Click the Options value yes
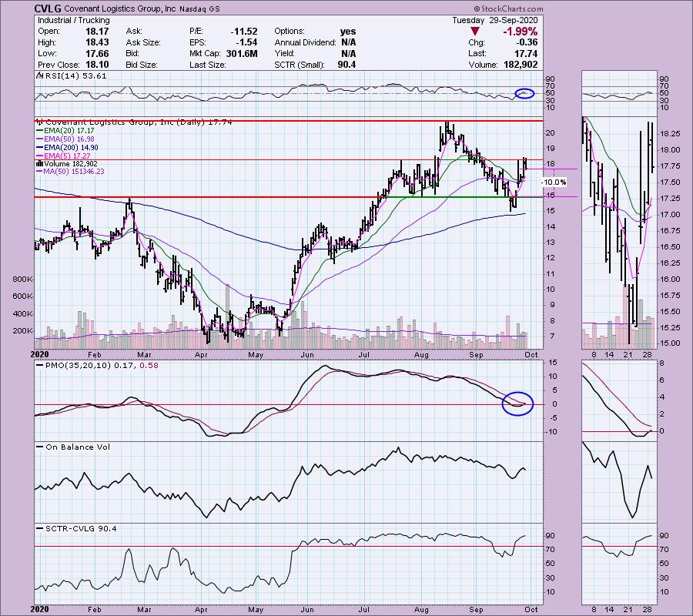693x616 pixels. pyautogui.click(x=348, y=32)
